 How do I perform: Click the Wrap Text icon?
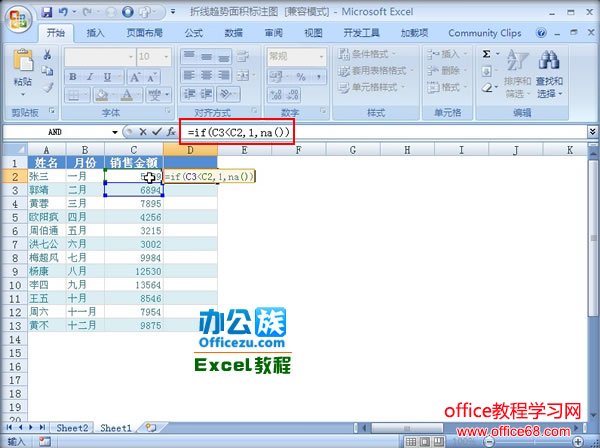243,57
